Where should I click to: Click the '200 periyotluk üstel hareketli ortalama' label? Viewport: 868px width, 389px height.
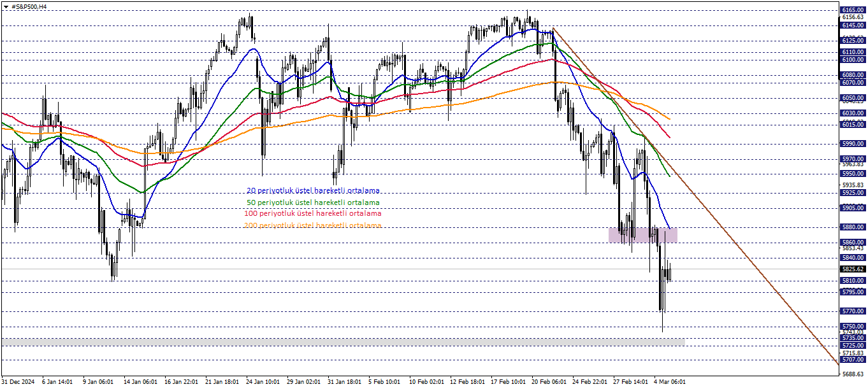[313, 225]
